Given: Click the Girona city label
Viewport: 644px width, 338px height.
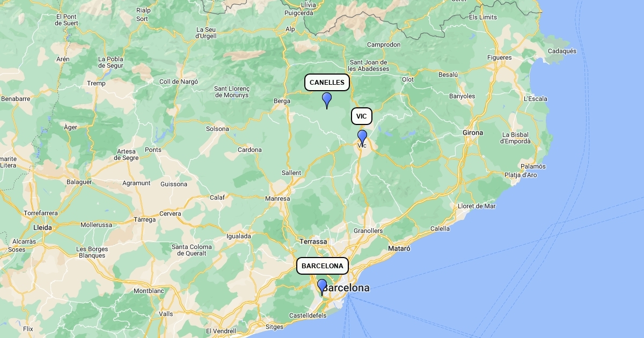Looking at the screenshot, I should click(473, 133).
